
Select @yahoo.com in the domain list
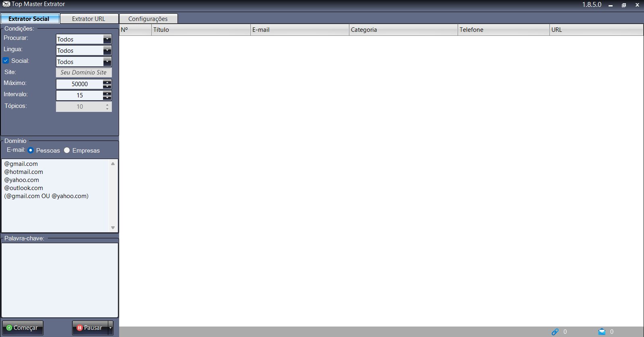point(21,180)
